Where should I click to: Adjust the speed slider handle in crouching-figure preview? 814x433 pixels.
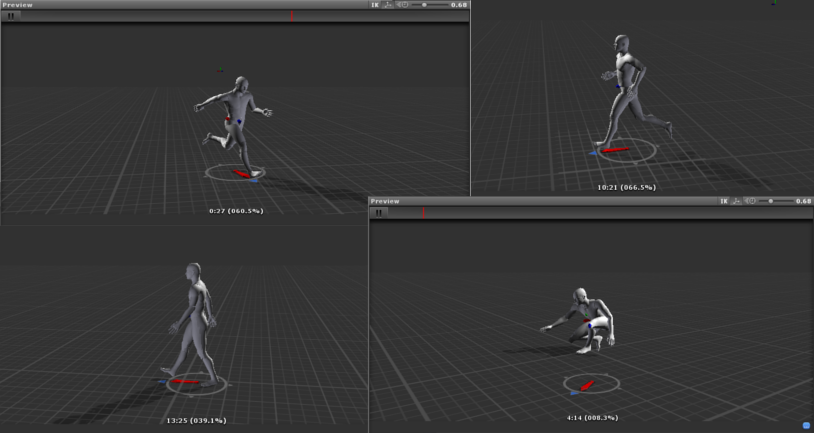tap(771, 201)
